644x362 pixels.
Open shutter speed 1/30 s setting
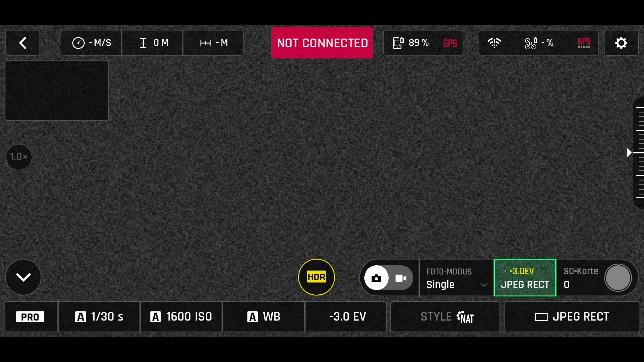pyautogui.click(x=99, y=317)
